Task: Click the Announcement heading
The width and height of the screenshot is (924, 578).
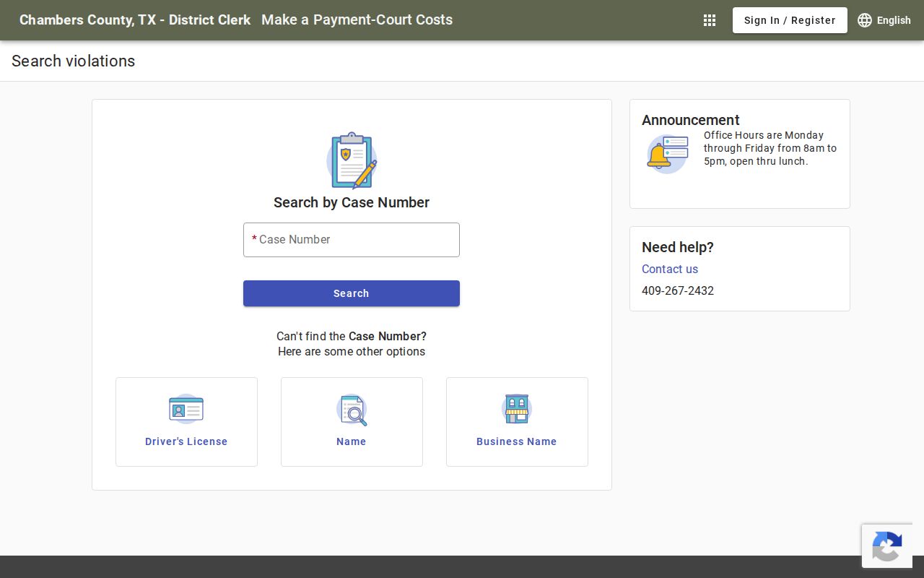Action: pyautogui.click(x=691, y=120)
